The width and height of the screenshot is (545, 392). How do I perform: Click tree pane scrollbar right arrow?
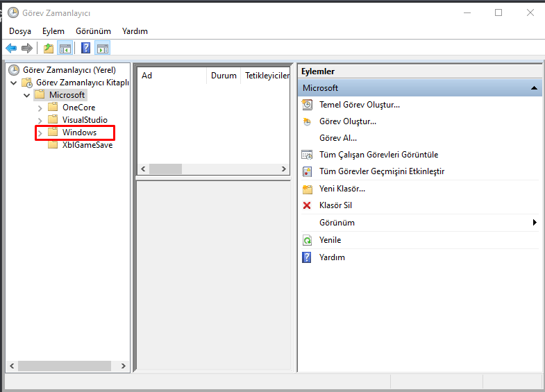point(123,366)
